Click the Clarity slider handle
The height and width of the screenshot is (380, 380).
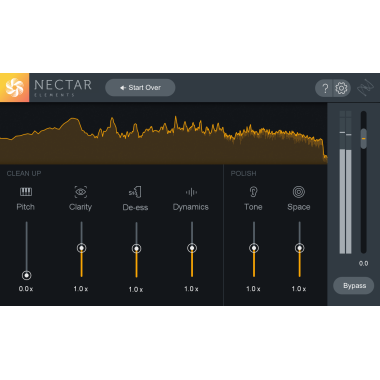click(x=81, y=248)
